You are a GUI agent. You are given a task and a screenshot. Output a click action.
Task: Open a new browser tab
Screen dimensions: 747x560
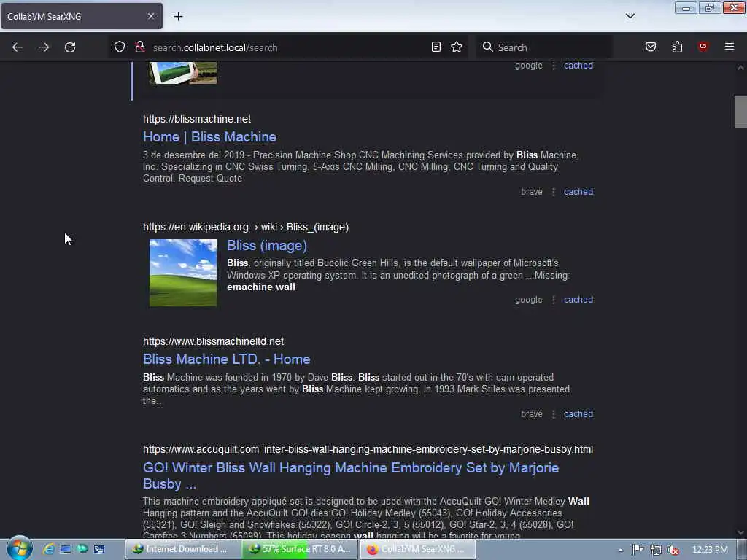[178, 16]
